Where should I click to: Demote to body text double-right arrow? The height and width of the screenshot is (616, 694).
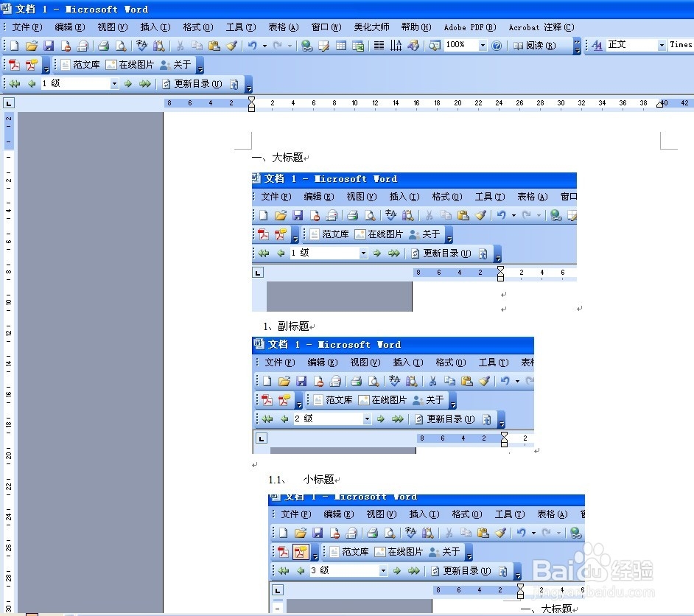coord(144,84)
